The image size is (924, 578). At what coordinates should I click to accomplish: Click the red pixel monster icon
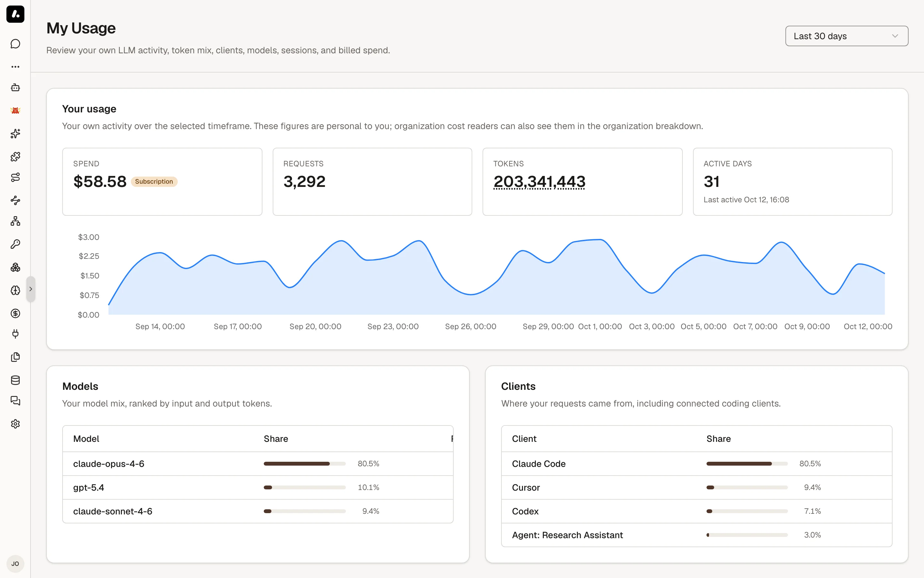click(15, 110)
